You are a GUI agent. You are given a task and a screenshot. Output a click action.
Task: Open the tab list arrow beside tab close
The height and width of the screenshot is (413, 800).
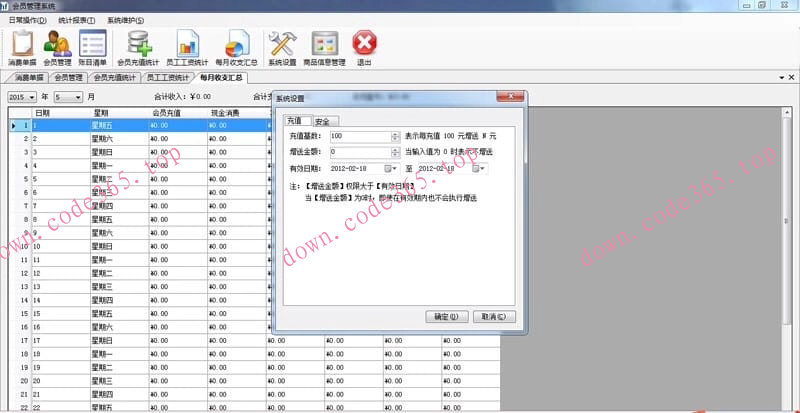(x=782, y=78)
